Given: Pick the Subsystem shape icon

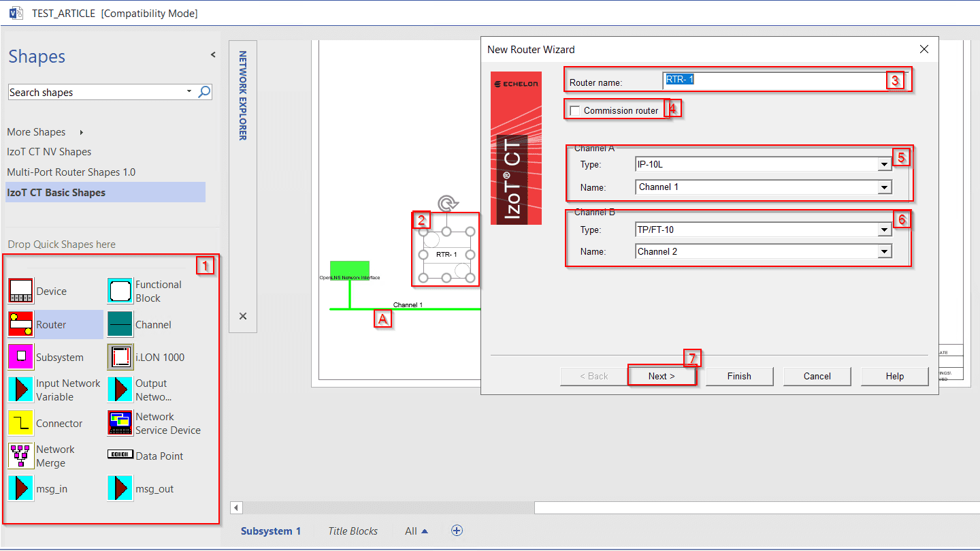Looking at the screenshot, I should coord(20,357).
